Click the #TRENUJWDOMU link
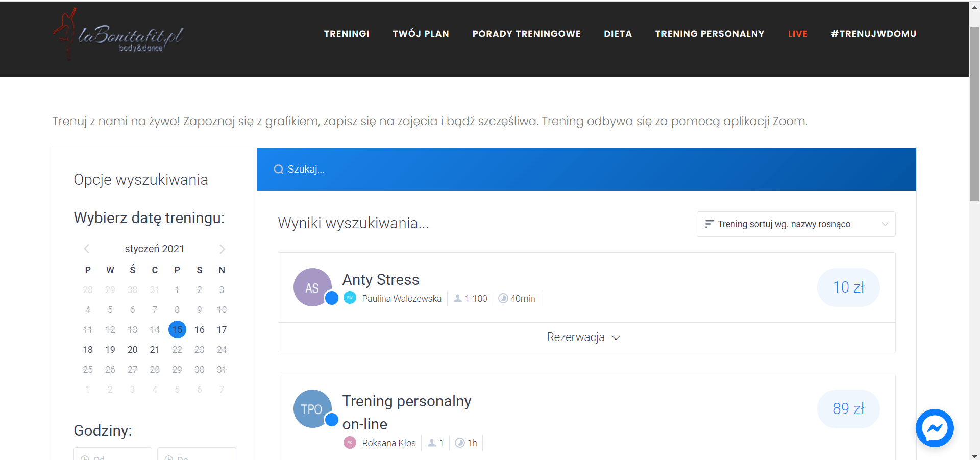980x460 pixels. click(x=873, y=34)
